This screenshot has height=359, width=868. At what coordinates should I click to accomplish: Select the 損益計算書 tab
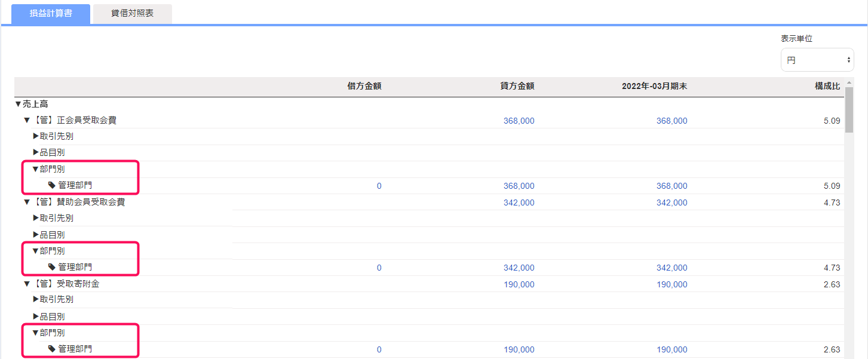(51, 13)
